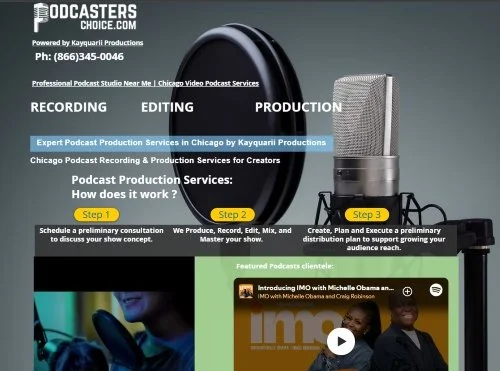This screenshot has width=500, height=371.
Task: Open the EDITING menu item
Action: point(167,107)
